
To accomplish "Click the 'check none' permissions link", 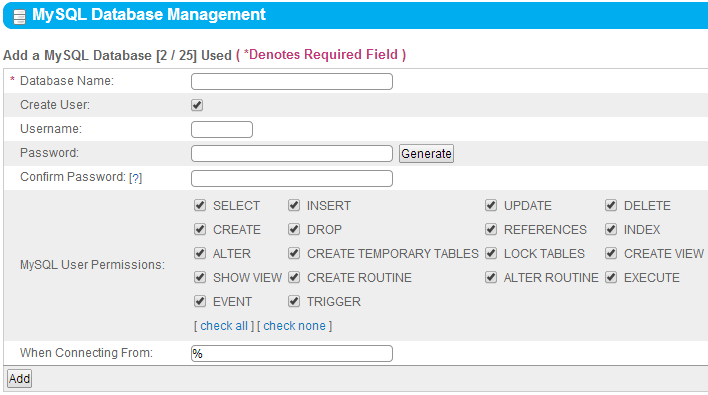I will 294,326.
